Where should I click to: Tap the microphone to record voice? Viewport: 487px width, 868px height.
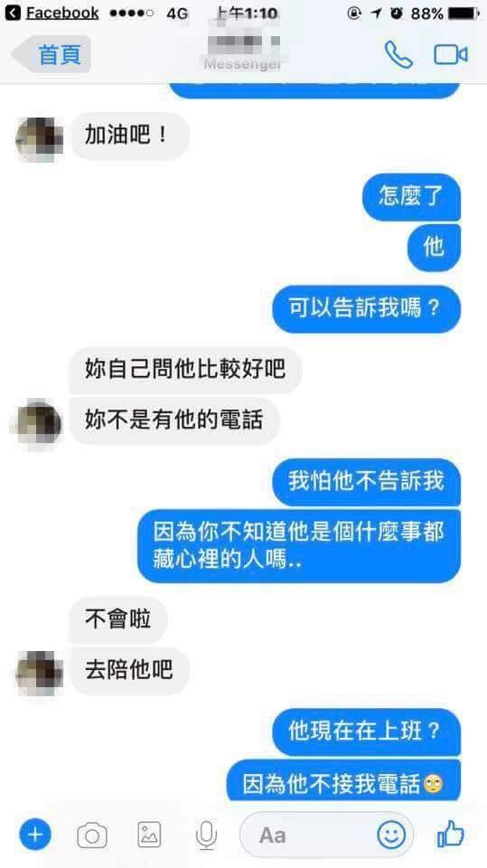coord(206,835)
